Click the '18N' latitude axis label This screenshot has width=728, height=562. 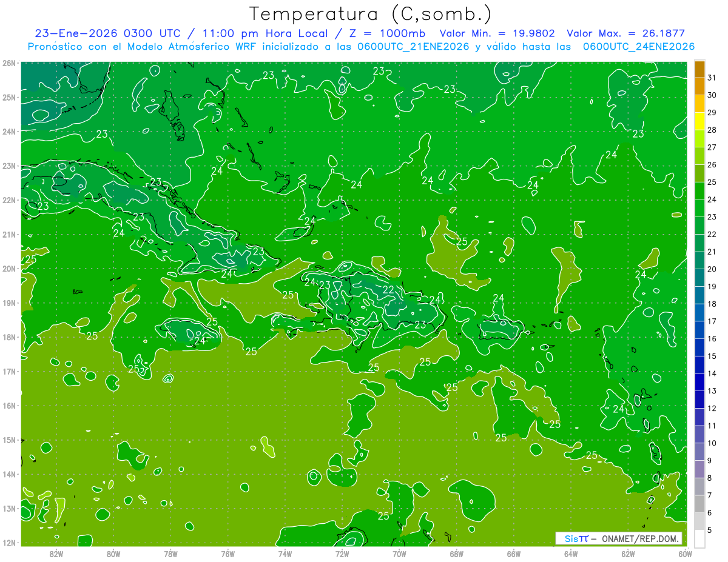click(x=8, y=337)
